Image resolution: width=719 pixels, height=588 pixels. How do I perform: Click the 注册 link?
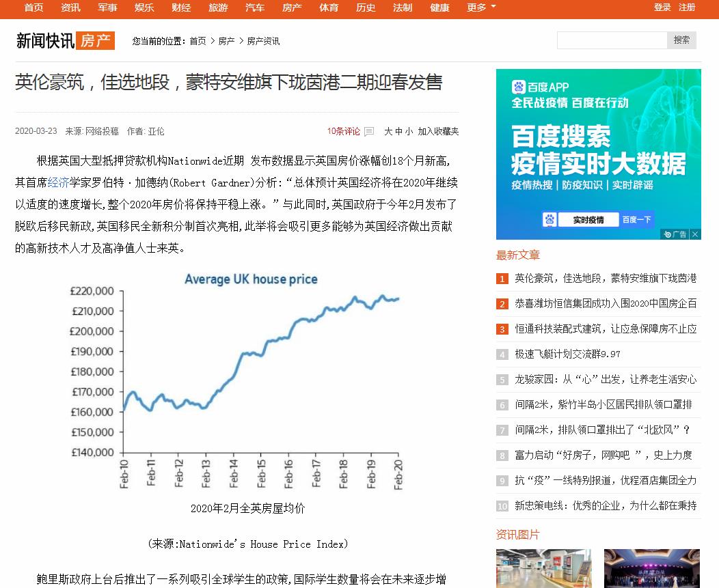pyautogui.click(x=687, y=8)
